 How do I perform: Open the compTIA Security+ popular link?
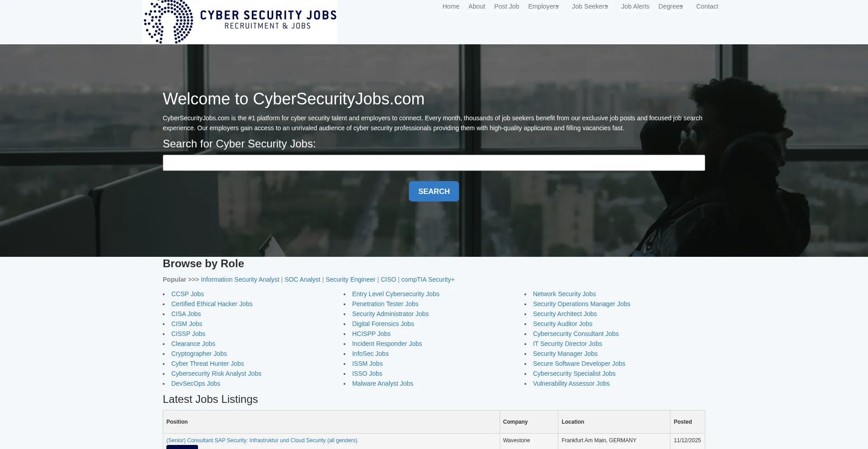[428, 279]
